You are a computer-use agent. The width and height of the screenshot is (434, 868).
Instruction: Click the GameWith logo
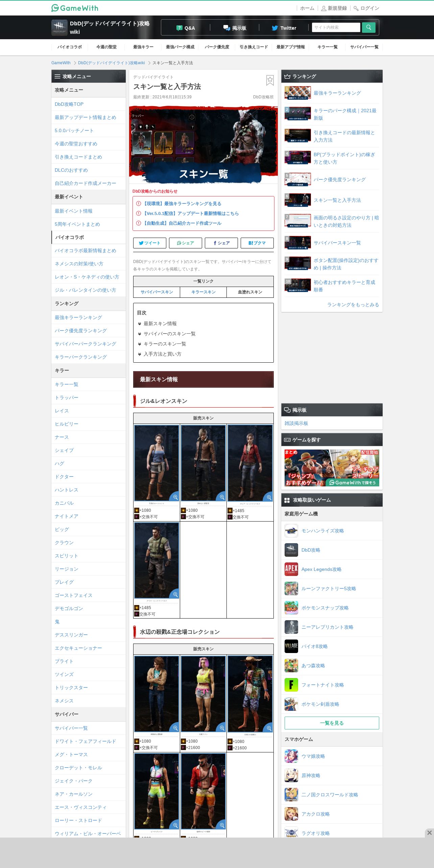[x=75, y=8]
